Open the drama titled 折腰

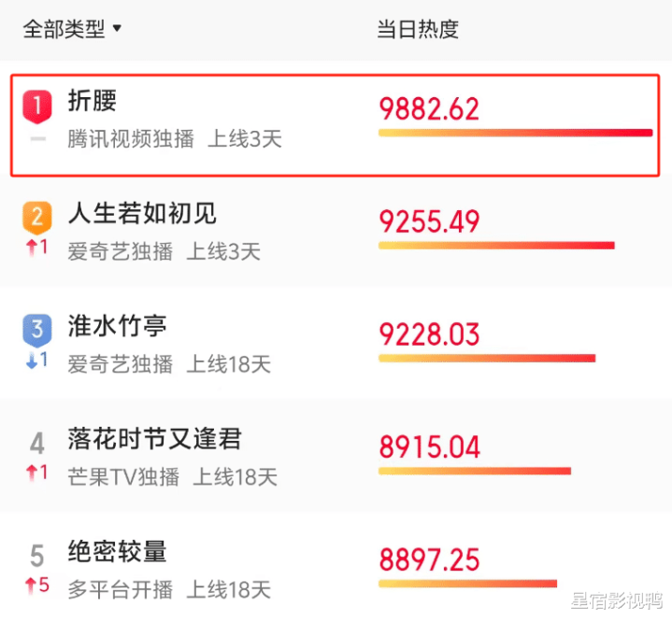(93, 101)
